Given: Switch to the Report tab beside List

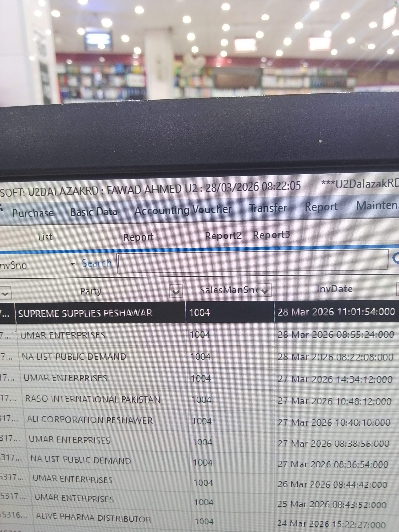Looking at the screenshot, I should coord(138,237).
